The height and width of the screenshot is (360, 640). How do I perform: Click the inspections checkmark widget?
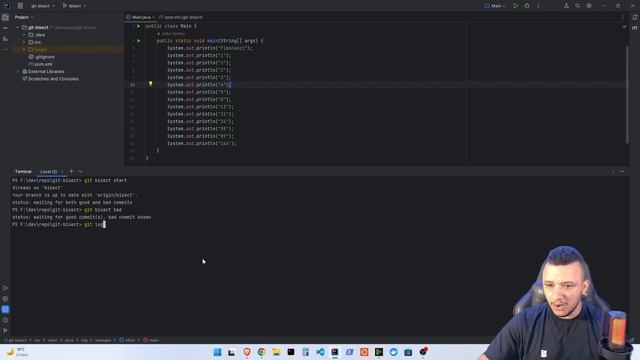click(624, 27)
